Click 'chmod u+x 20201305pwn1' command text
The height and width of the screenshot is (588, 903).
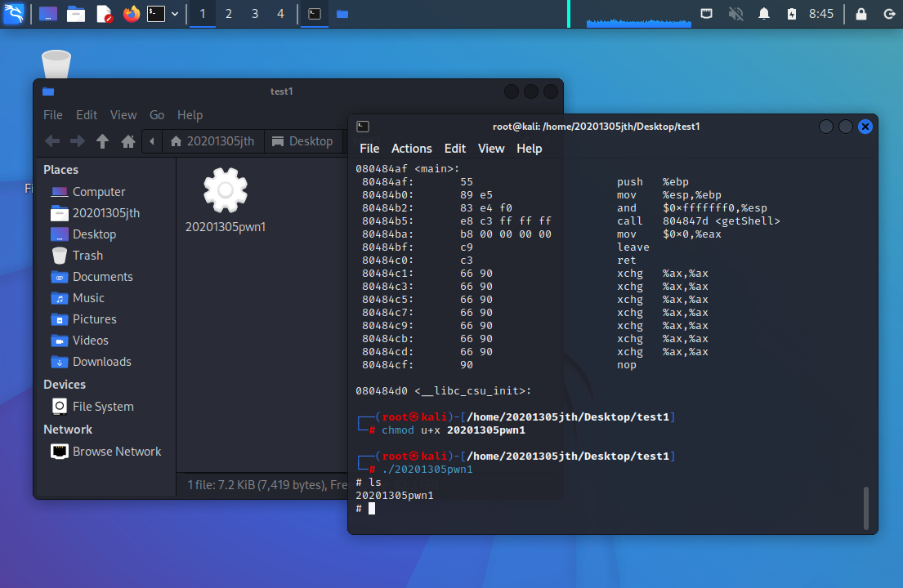point(454,430)
